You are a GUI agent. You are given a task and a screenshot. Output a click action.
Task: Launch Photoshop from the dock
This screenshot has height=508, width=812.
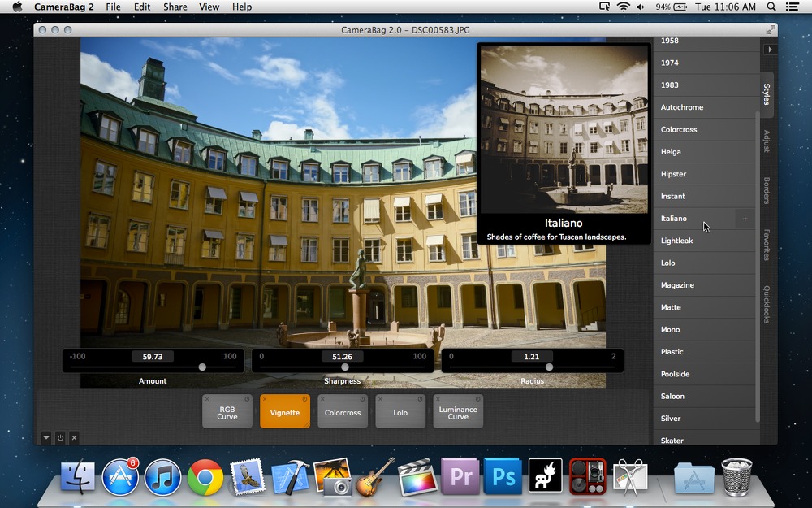[x=503, y=475]
